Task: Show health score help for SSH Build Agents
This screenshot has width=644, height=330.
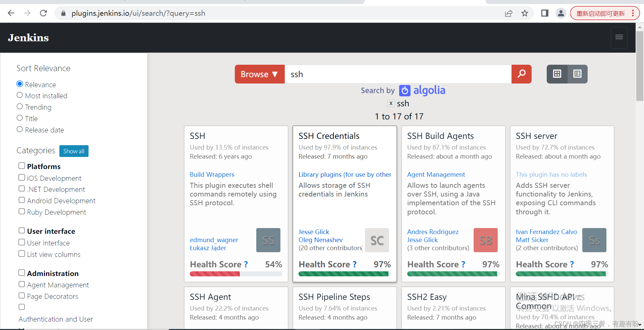Action: pyautogui.click(x=463, y=265)
